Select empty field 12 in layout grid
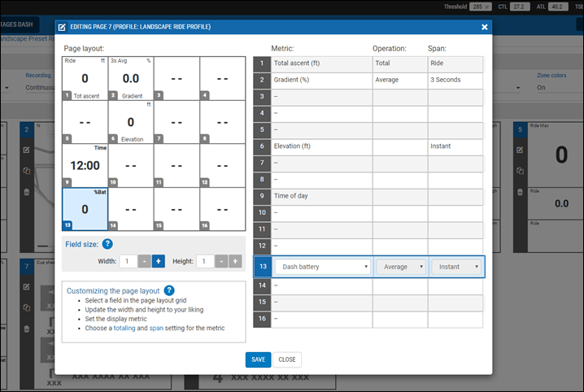This screenshot has height=392, width=584. (x=222, y=166)
